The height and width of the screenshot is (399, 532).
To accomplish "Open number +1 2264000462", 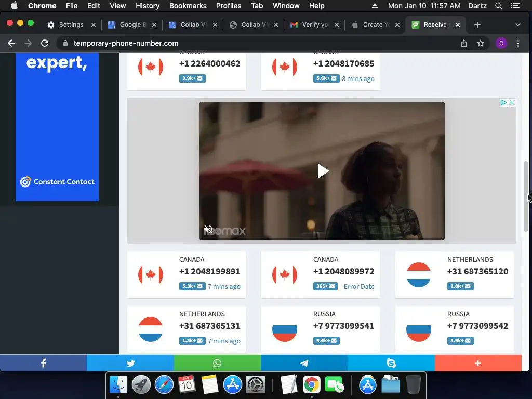I will click(x=210, y=63).
